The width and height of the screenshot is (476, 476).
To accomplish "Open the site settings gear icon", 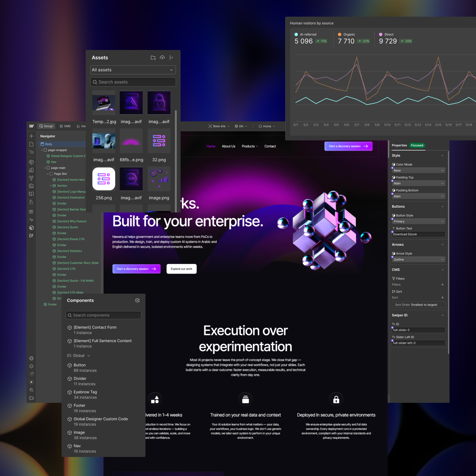I will pos(31,366).
